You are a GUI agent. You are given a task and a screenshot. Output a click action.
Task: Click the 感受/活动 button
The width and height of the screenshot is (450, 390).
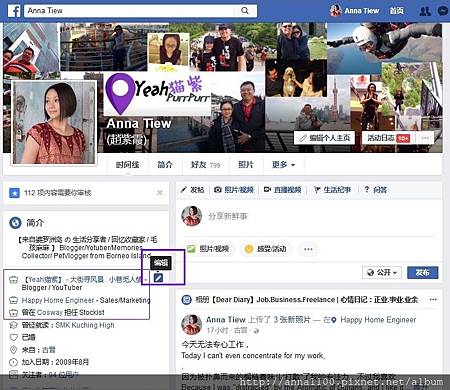[x=265, y=249]
